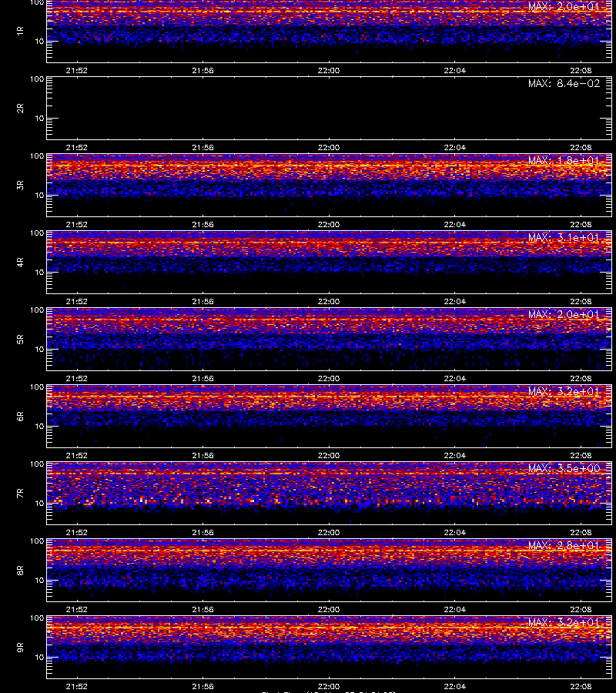Click the MAX: 2.8e+01 label in panel 8R
The image size is (616, 693).
[564, 545]
